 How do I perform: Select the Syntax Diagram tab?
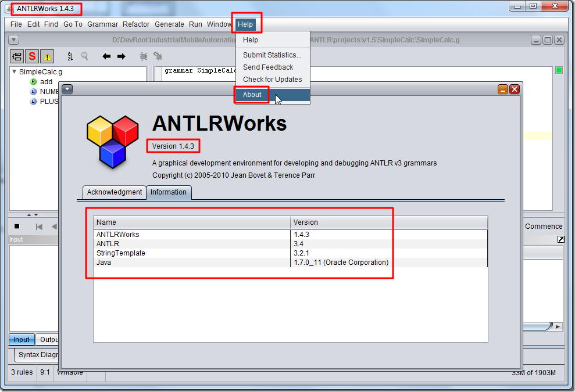point(37,355)
